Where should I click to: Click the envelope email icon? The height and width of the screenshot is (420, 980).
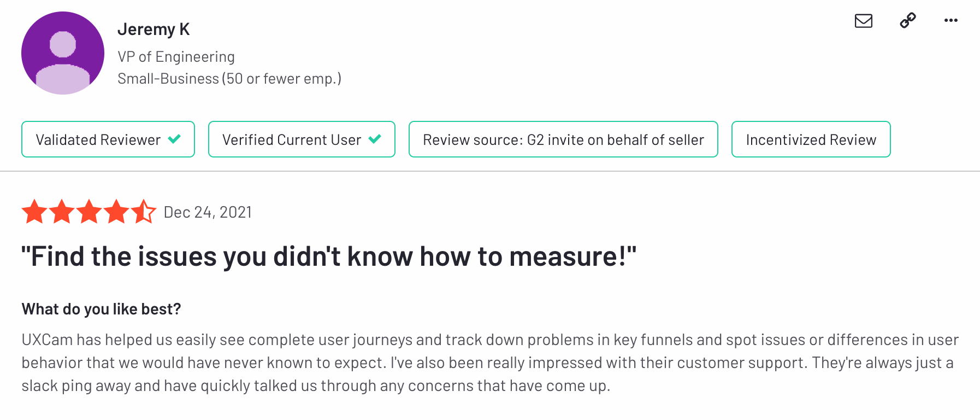(863, 21)
